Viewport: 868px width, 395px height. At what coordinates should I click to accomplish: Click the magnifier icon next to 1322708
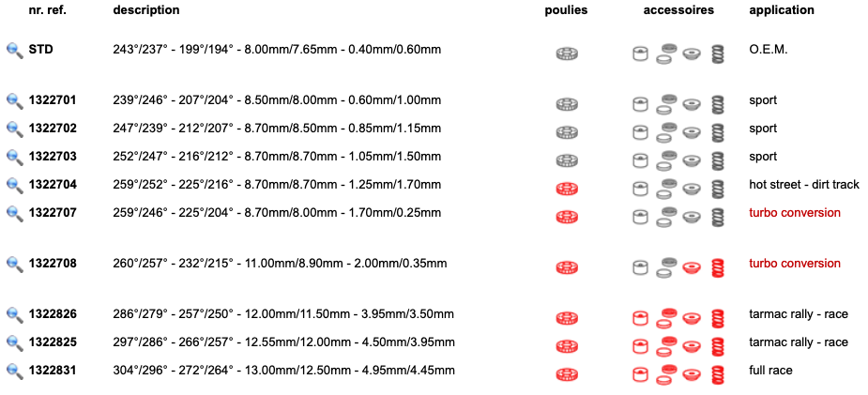(14, 264)
